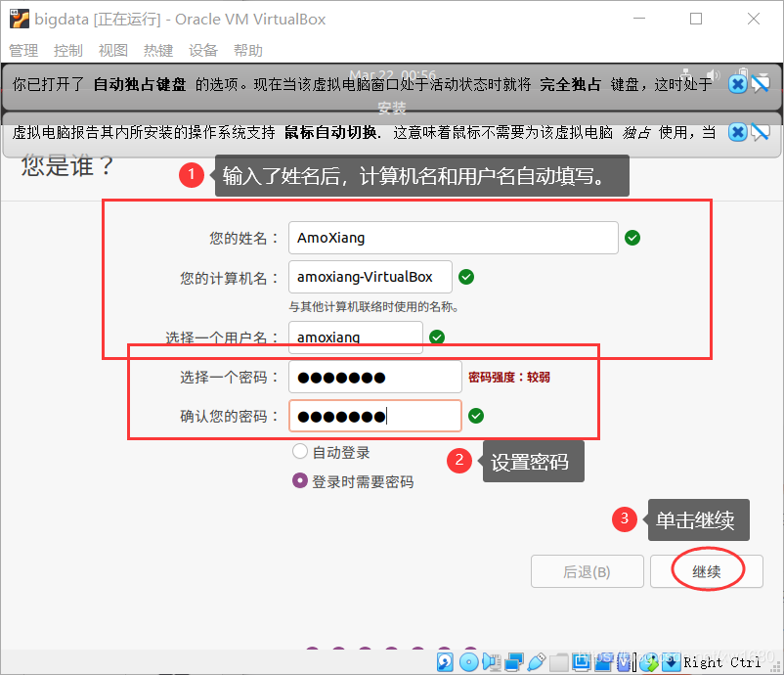Suppress the auto-capture keyboard message permanently
Screen dimensions: 784x675
tap(761, 84)
